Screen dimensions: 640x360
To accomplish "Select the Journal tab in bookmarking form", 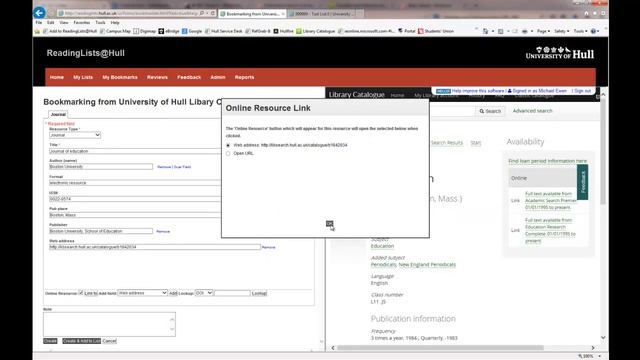I will (58, 115).
